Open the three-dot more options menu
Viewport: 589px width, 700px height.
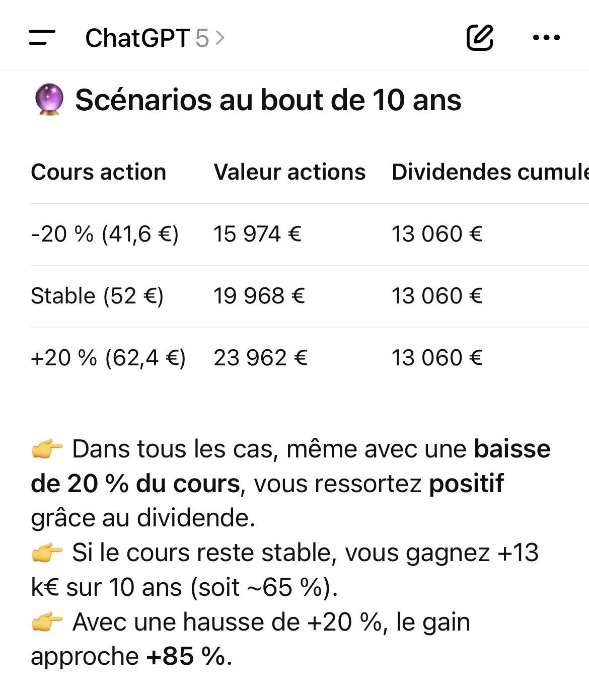546,38
